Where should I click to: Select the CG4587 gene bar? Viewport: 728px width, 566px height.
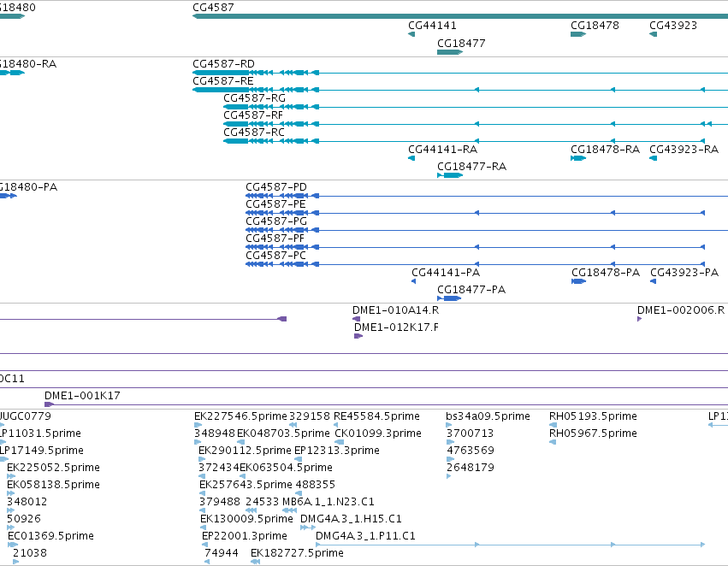(x=460, y=16)
